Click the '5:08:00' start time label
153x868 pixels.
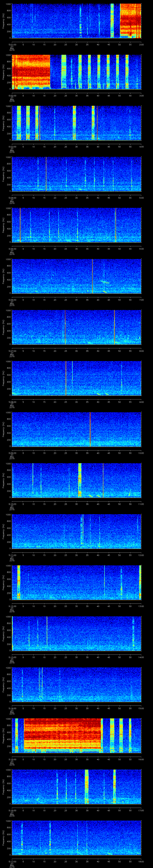12,402
